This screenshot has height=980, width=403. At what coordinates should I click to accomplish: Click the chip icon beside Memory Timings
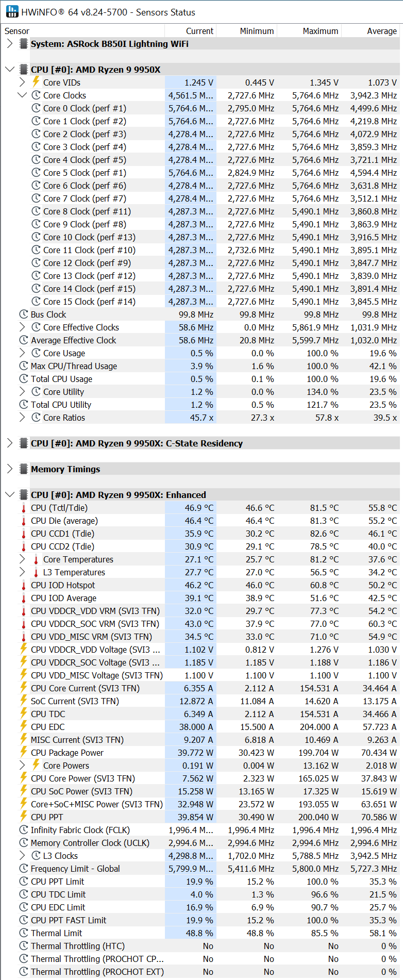[x=24, y=469]
